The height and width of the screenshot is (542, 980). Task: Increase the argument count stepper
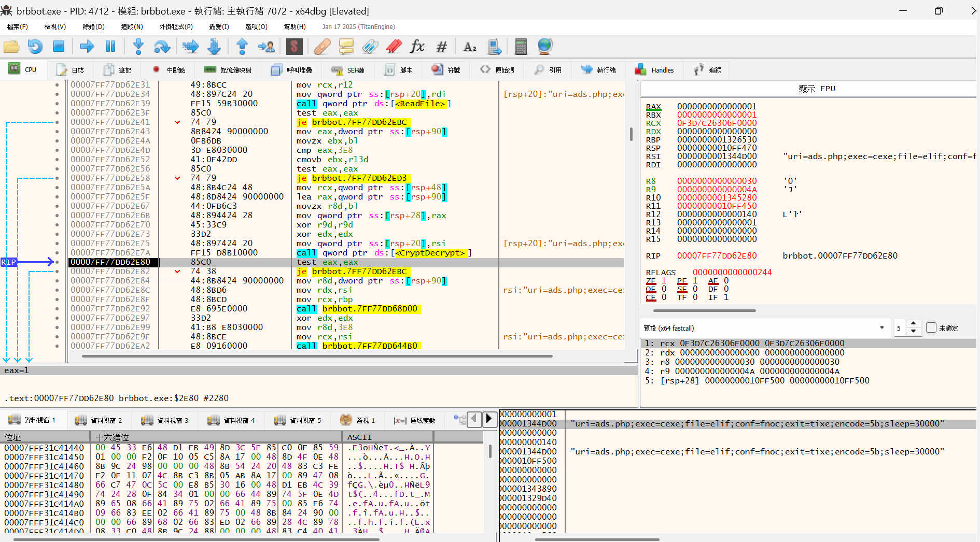click(913, 324)
